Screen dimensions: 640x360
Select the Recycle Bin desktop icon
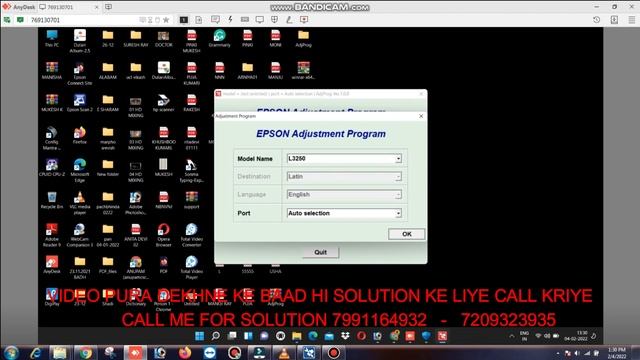pyautogui.click(x=52, y=200)
